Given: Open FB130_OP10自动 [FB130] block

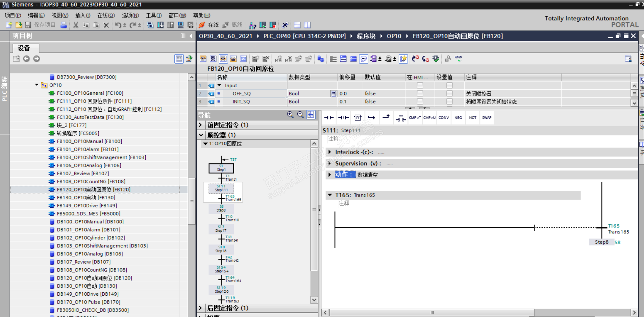Looking at the screenshot, I should pos(86,198).
